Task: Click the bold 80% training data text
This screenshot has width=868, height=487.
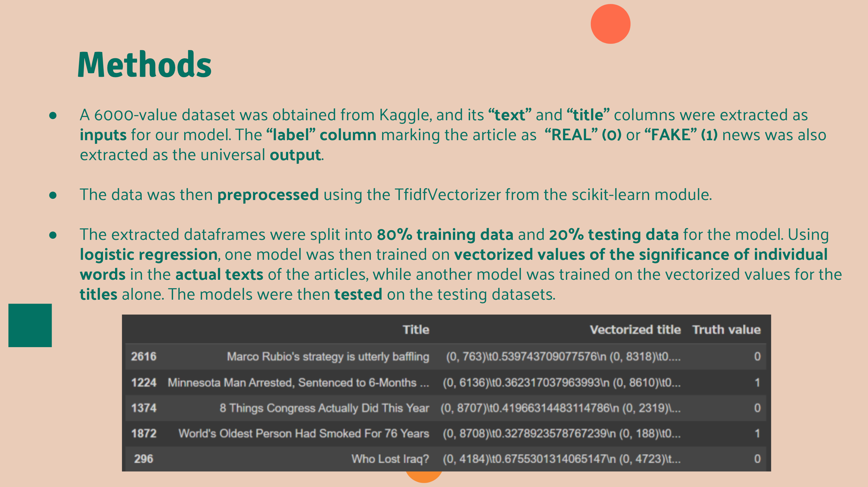Action: pos(445,234)
